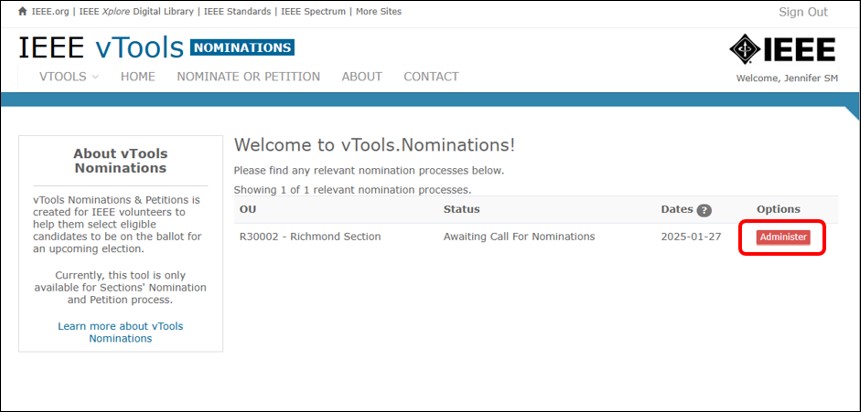Open the IEEE Spectrum link

pyautogui.click(x=313, y=12)
